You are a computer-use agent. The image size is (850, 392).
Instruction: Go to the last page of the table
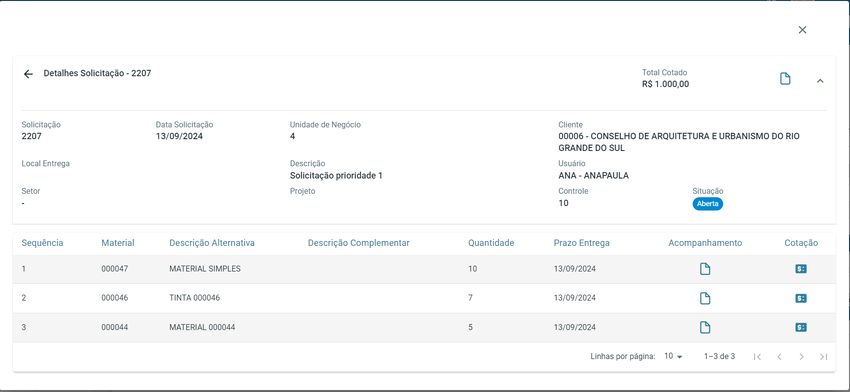tap(823, 357)
